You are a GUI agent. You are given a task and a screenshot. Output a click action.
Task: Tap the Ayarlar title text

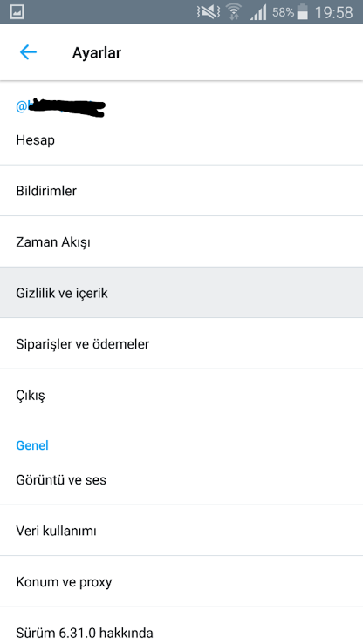[97, 52]
